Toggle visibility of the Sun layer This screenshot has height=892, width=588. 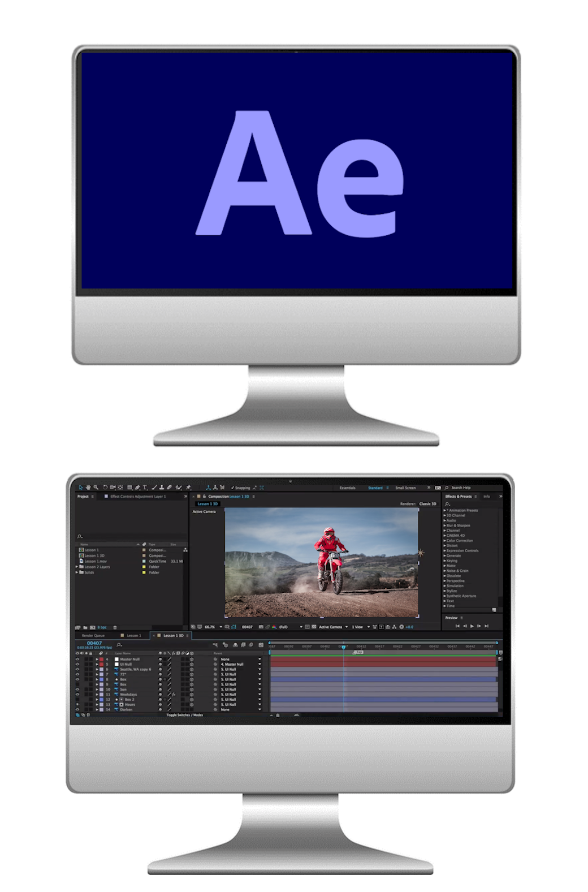pyautogui.click(x=77, y=690)
